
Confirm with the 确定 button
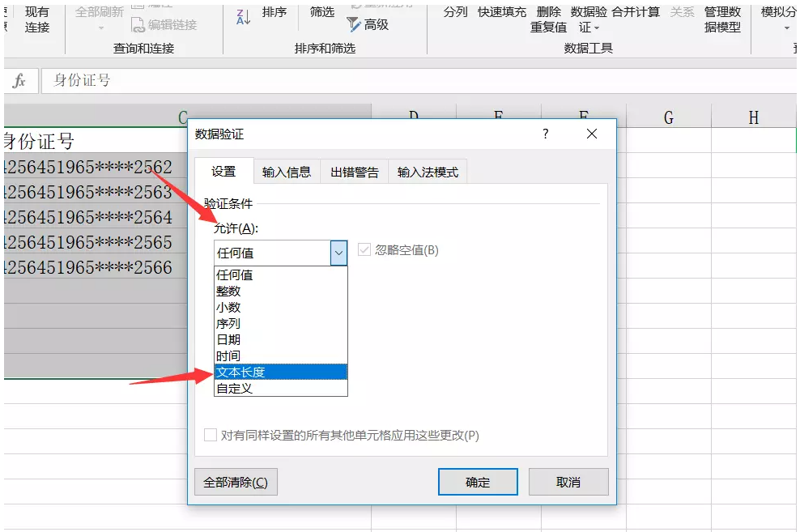click(477, 481)
